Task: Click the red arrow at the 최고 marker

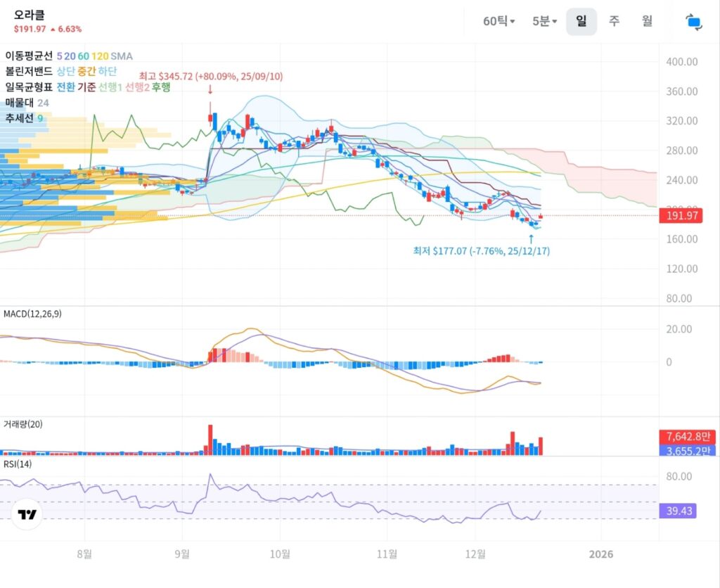Action: click(x=210, y=89)
